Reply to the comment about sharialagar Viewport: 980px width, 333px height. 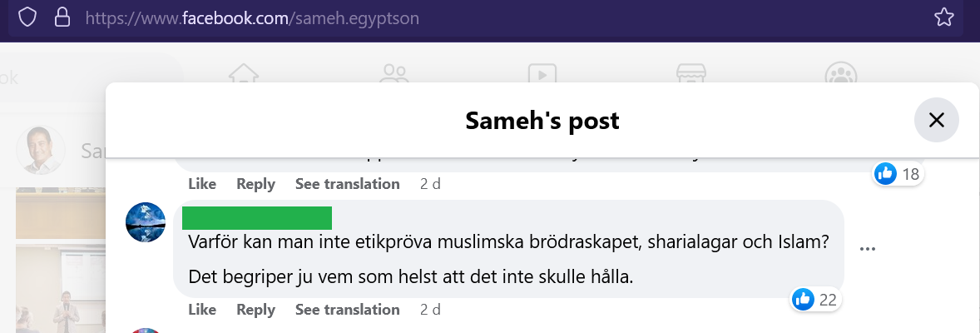[255, 310]
